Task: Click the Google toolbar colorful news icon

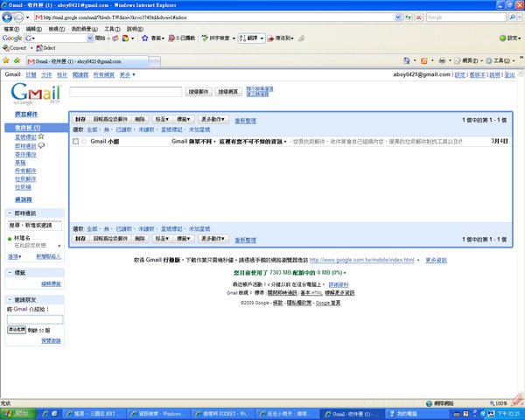Action: tap(125, 38)
